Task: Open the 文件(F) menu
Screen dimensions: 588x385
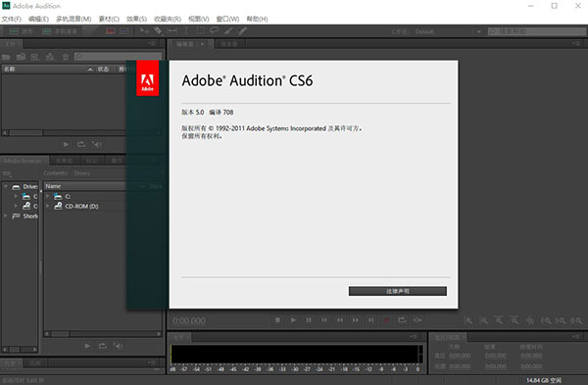Action: 11,19
